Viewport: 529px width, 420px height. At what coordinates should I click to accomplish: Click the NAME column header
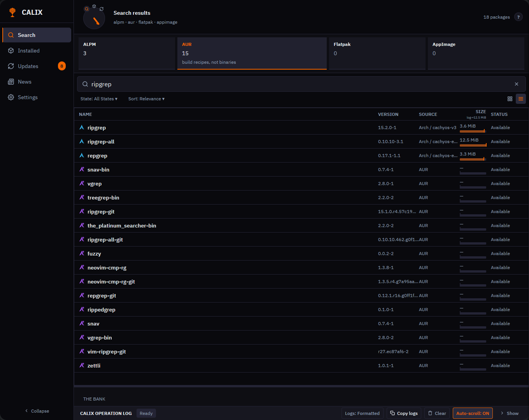[86, 114]
